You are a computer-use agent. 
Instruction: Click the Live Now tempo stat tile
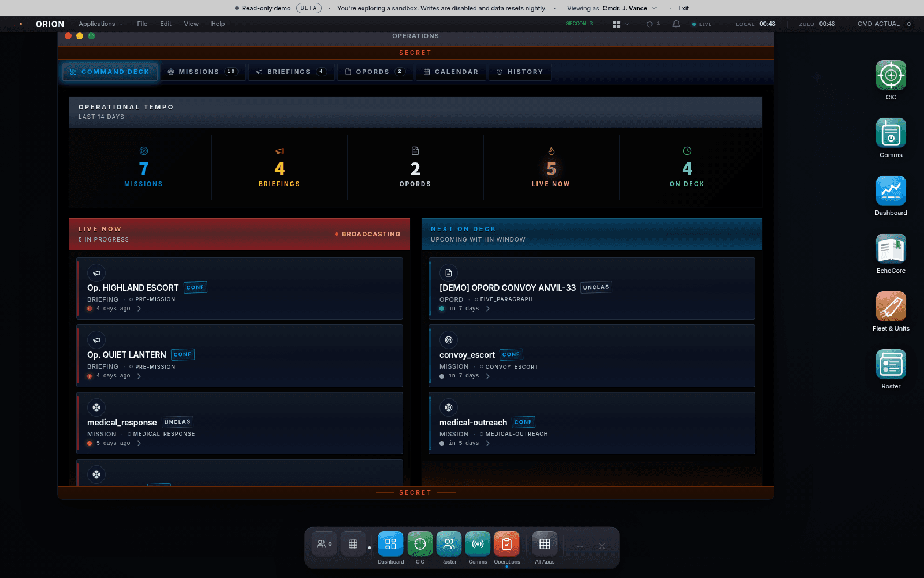pos(551,168)
